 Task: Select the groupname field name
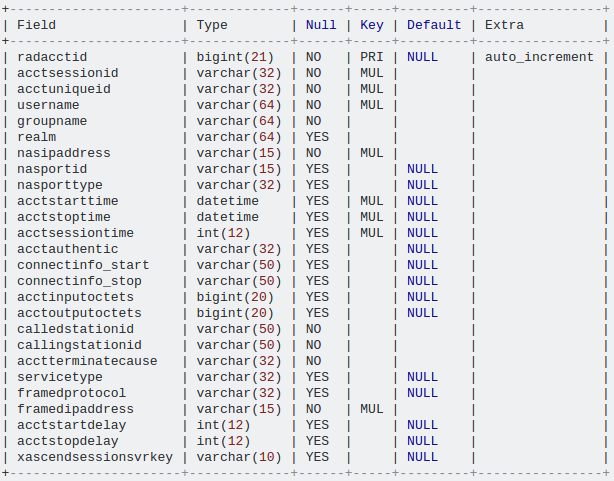52,121
